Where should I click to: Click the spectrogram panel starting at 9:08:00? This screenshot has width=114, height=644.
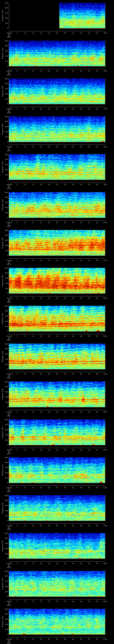[x=57, y=167]
